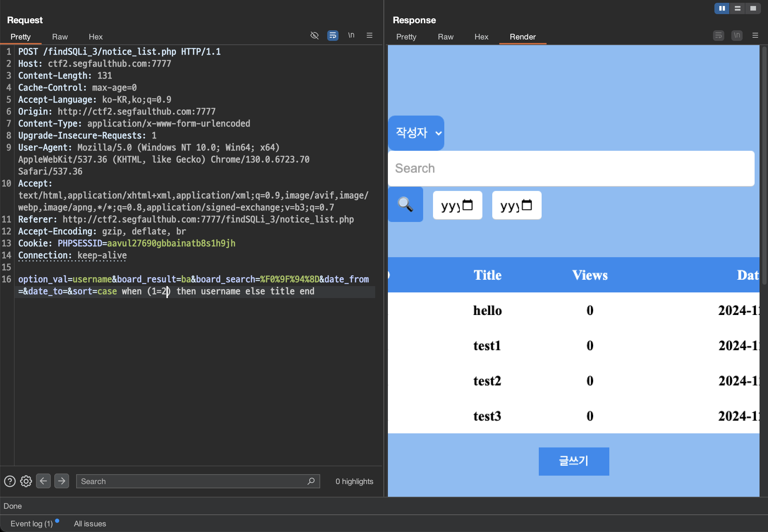Switch to Raw tab in Request
768x532 pixels.
pyautogui.click(x=60, y=37)
